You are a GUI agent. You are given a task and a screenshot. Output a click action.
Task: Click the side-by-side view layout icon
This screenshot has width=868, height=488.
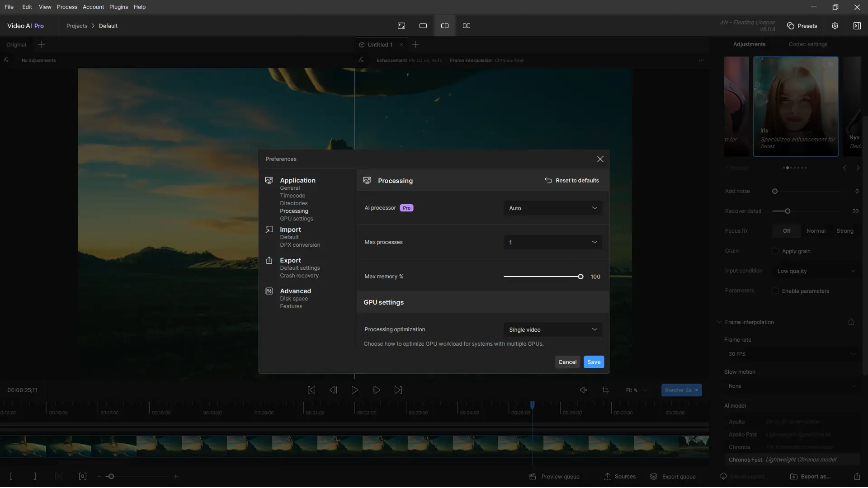[467, 26]
